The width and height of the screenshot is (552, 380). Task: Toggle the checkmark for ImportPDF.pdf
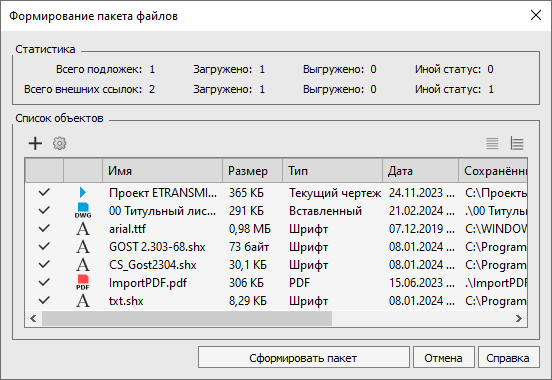pyautogui.click(x=44, y=282)
